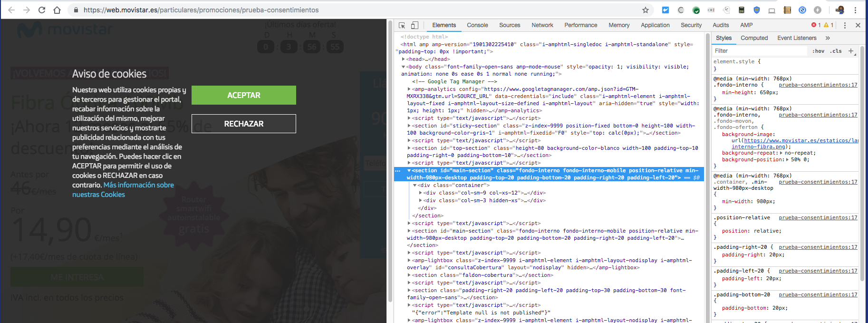Expand the consultaCobertura amp-lightbox node
Viewport: 868px width, 323px height.
coord(409,261)
